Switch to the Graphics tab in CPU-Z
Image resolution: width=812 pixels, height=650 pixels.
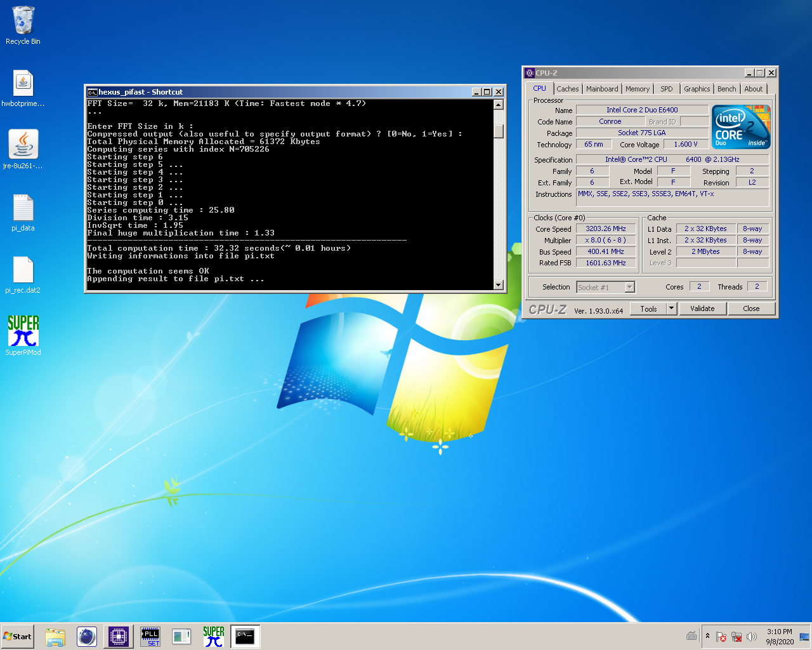coord(697,89)
